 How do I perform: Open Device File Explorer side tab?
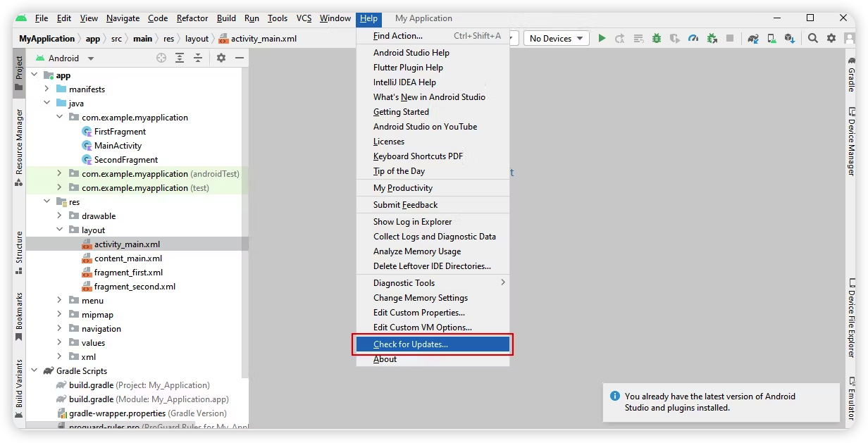tap(851, 318)
